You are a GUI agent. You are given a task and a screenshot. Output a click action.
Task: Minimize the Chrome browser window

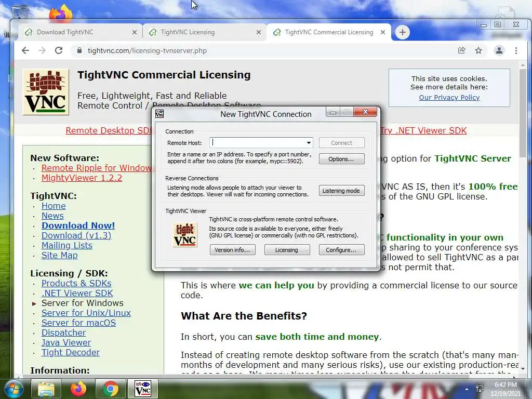(484, 24)
